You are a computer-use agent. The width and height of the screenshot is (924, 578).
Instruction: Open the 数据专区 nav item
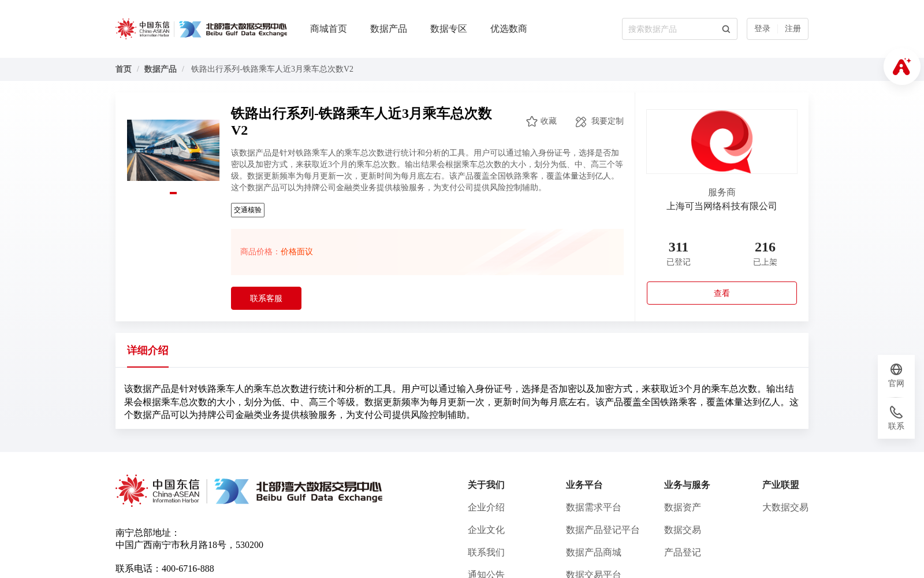click(x=449, y=29)
